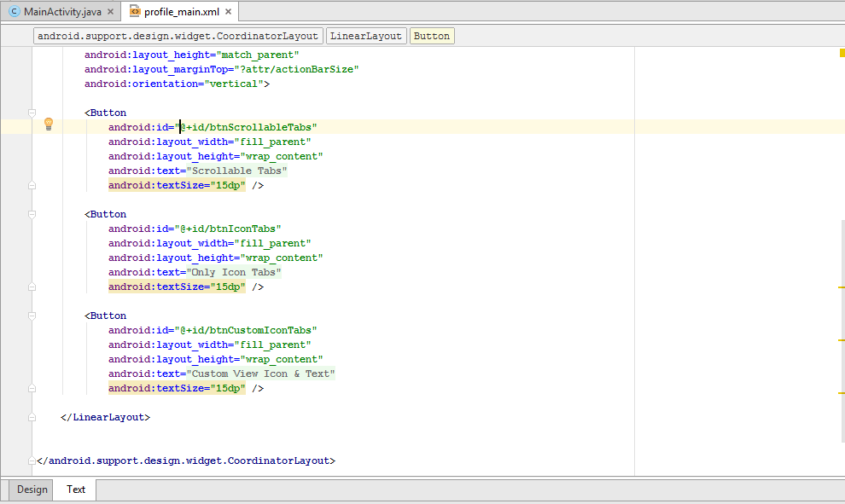Collapse the btnScrollableTabs Button via gutter fold arrow
Viewport: 845px width, 504px height.
(x=32, y=112)
